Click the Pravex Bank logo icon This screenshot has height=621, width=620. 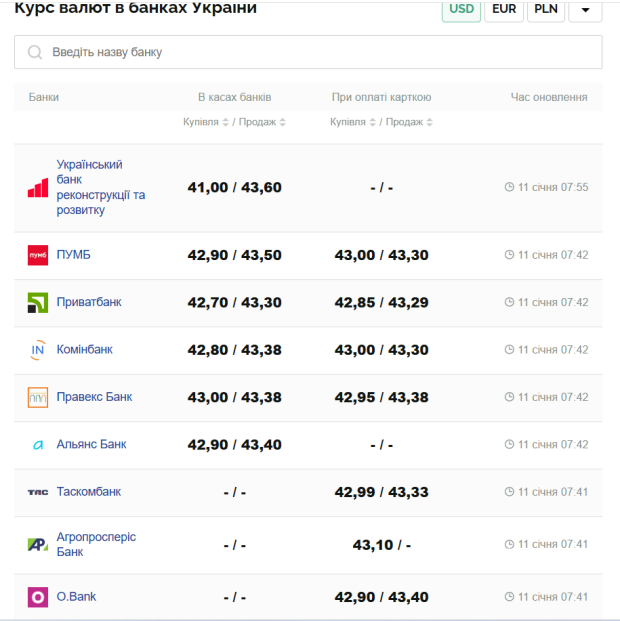pyautogui.click(x=37, y=397)
